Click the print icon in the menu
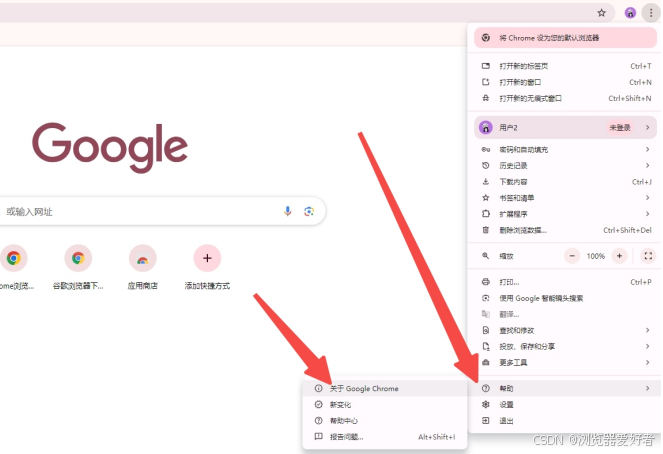Viewport: 663px width, 454px height. [x=485, y=282]
